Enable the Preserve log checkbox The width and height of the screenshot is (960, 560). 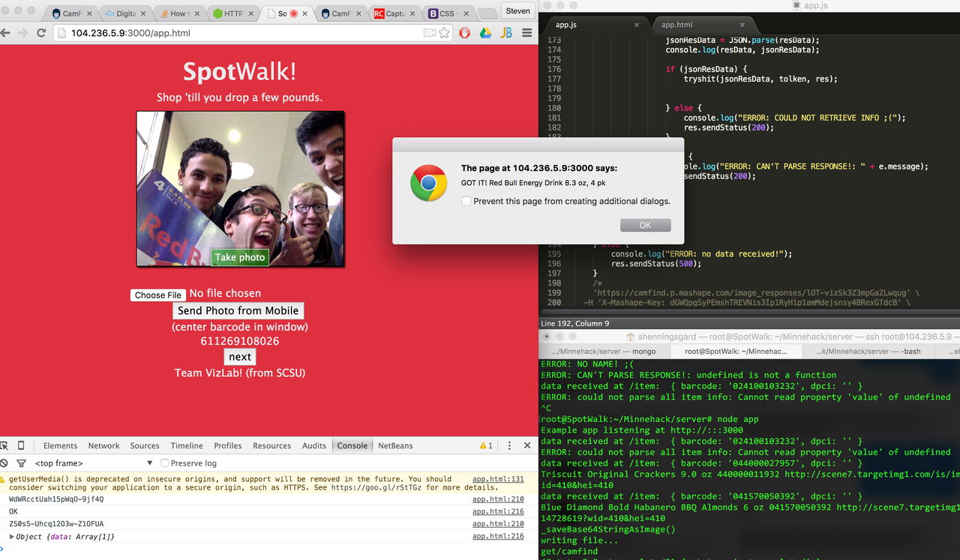[165, 463]
